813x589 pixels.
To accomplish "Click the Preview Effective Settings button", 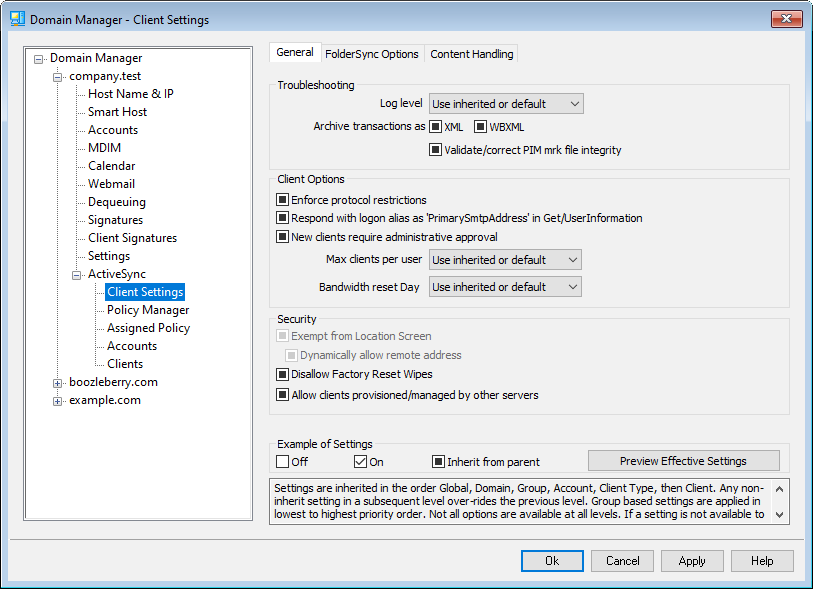I will (683, 461).
